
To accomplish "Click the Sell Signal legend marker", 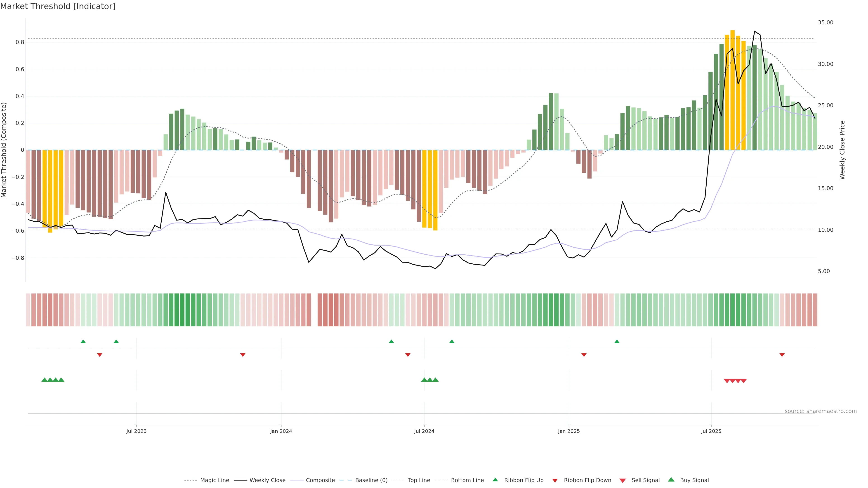I will point(622,481).
